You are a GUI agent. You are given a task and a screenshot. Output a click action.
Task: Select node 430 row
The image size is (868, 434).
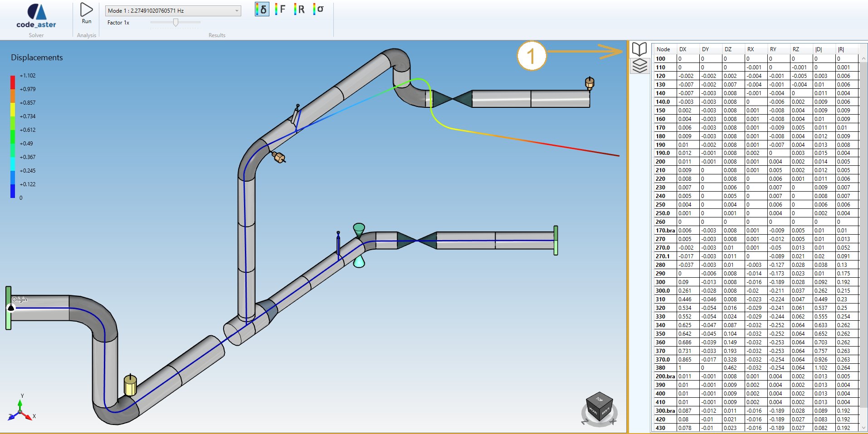756,428
